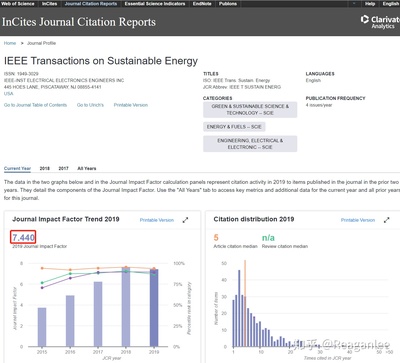This screenshot has width=400, height=363.
Task: Click Go to Journal Table of Contents
Action: 35,105
